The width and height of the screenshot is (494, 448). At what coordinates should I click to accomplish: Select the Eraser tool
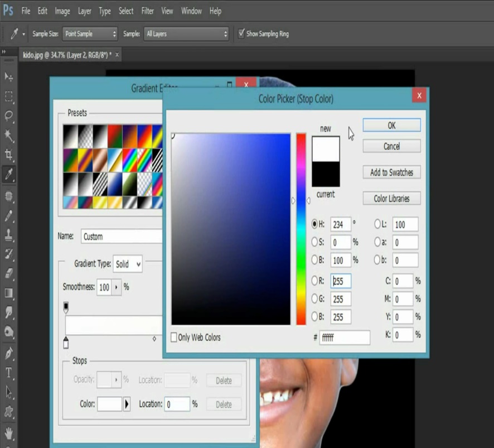pos(9,273)
